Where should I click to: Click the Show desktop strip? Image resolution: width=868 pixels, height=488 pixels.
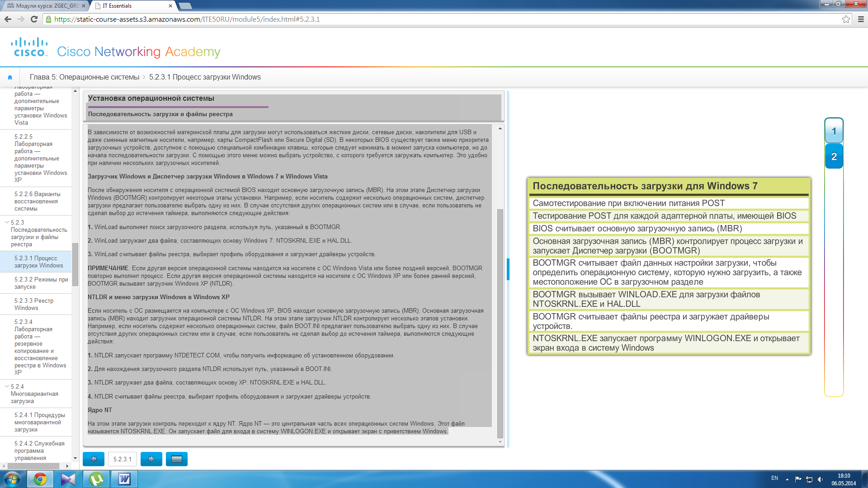tap(864, 479)
